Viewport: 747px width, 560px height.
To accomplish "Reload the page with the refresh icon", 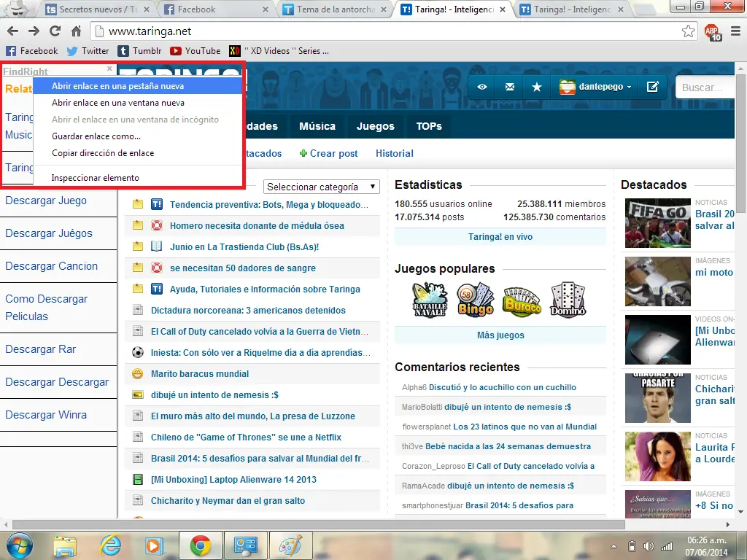I will click(55, 31).
